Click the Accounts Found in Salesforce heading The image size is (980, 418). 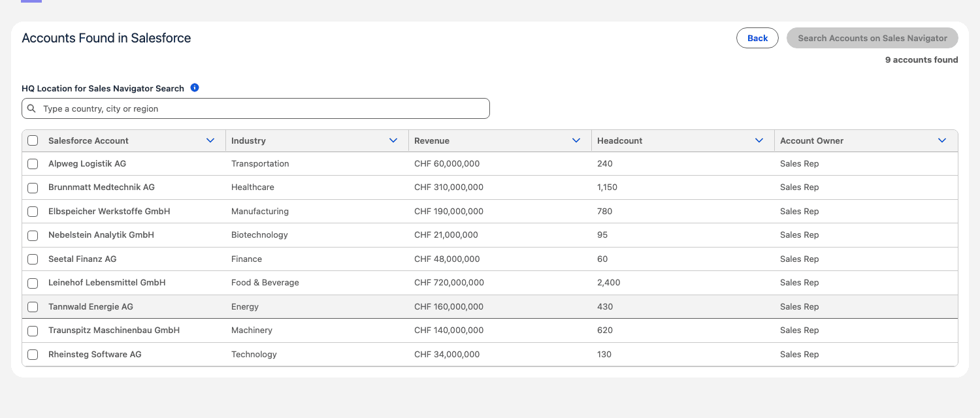[x=106, y=38]
